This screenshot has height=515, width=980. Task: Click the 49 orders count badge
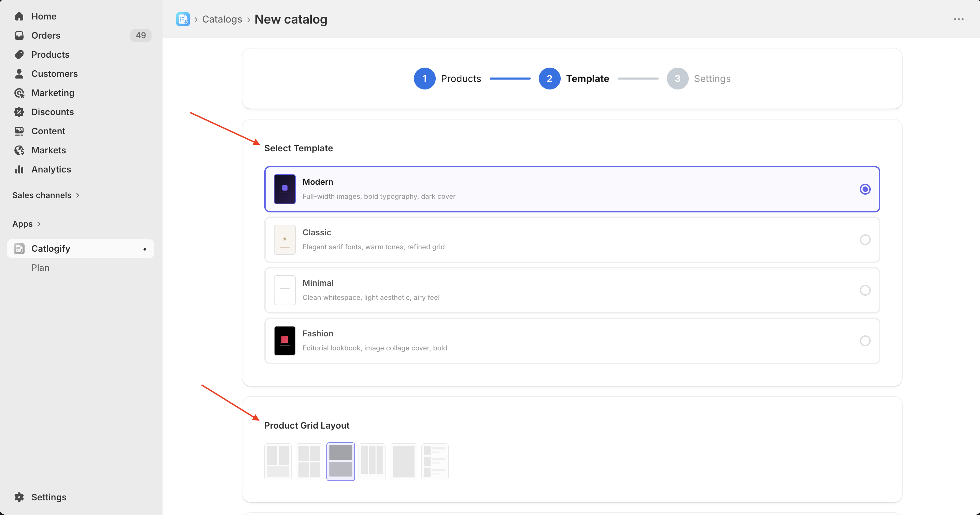(x=141, y=36)
